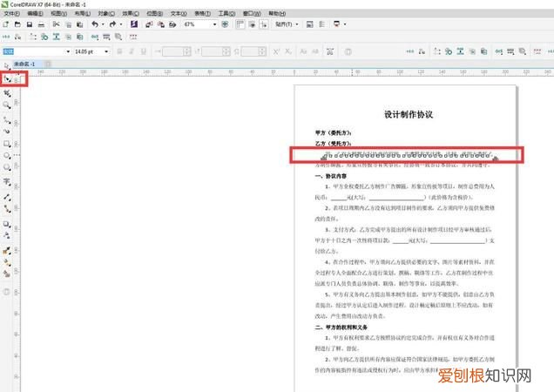Open the 编辑(E) menu
This screenshot has height=392, width=554.
(36, 13)
